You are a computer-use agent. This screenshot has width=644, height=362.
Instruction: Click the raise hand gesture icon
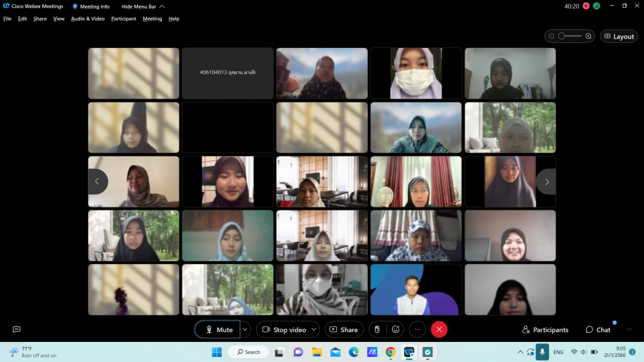tap(377, 329)
